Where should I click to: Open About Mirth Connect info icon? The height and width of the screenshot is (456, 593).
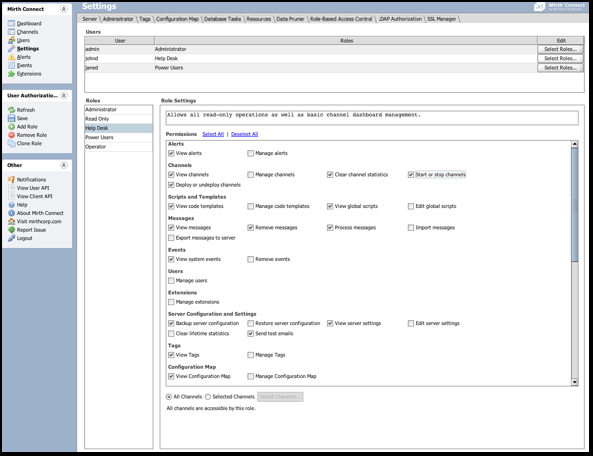(11, 213)
